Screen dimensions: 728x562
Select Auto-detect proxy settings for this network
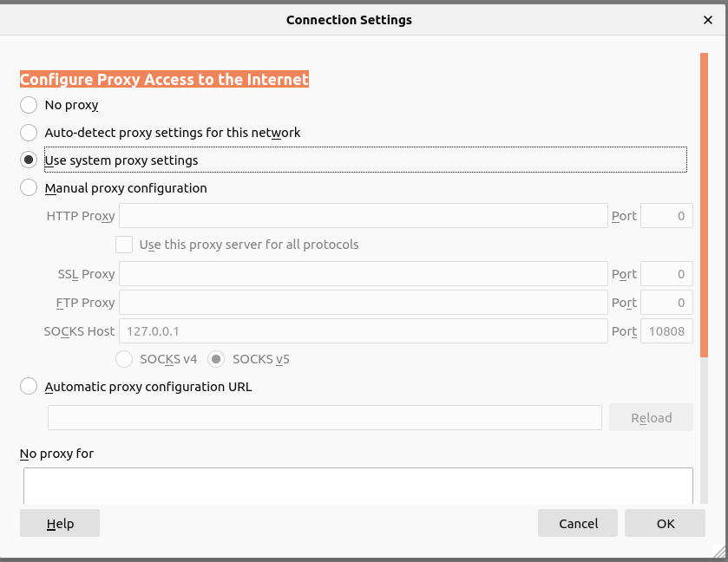tap(29, 133)
